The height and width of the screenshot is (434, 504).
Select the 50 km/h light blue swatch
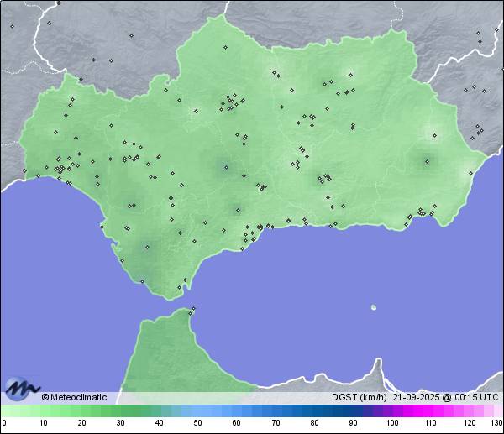pyautogui.click(x=198, y=410)
